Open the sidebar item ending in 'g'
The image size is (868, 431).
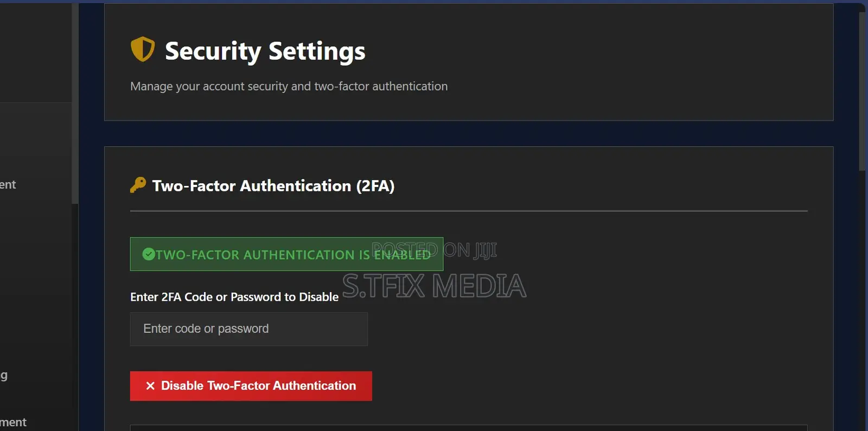(x=4, y=375)
